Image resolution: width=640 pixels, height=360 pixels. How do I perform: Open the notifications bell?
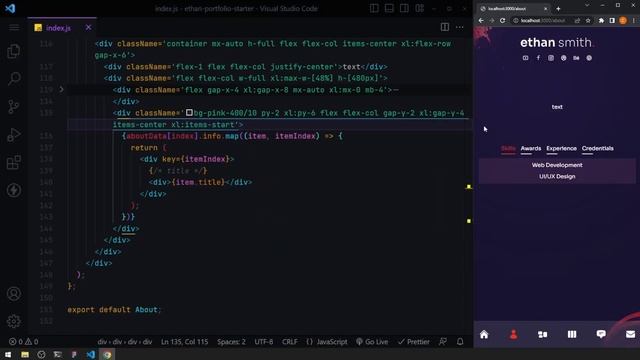pos(460,342)
